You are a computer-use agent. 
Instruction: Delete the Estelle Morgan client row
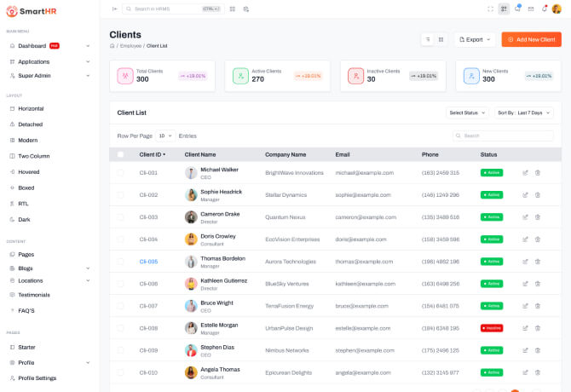(x=538, y=328)
